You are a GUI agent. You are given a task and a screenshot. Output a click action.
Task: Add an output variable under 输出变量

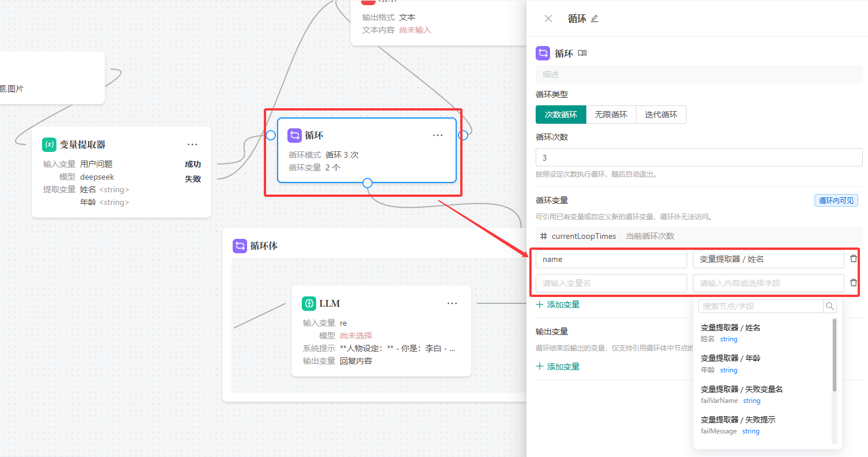558,367
